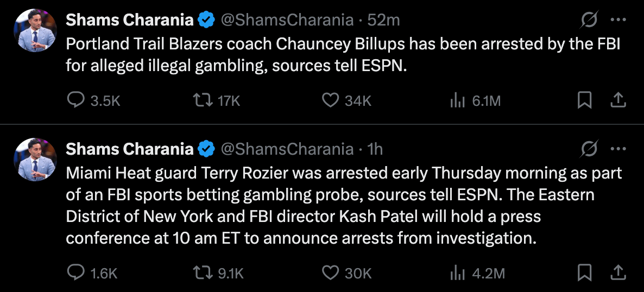Repost the Terry Rozier arrest tweet
Image resolution: width=644 pixels, height=292 pixels.
(x=202, y=273)
